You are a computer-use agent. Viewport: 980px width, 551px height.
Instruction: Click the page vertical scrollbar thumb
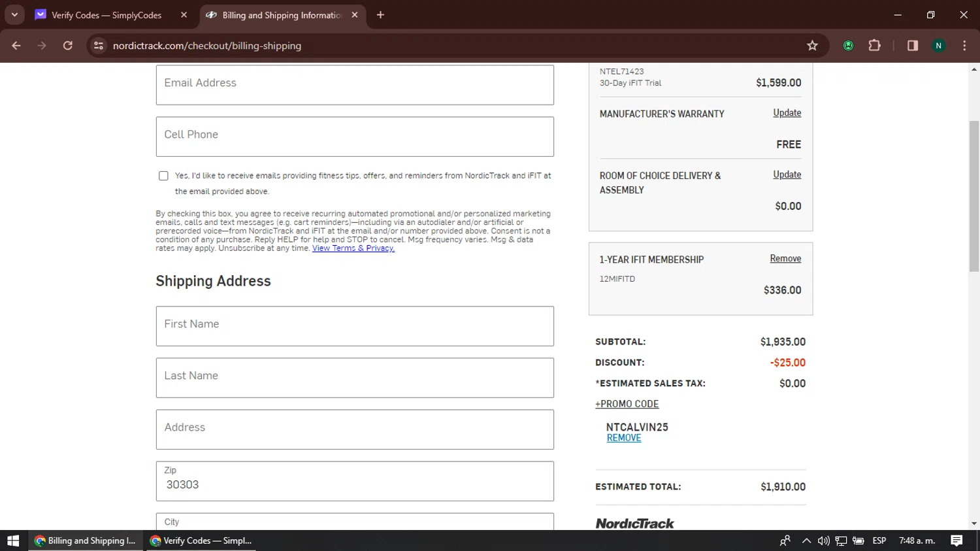pyautogui.click(x=974, y=196)
